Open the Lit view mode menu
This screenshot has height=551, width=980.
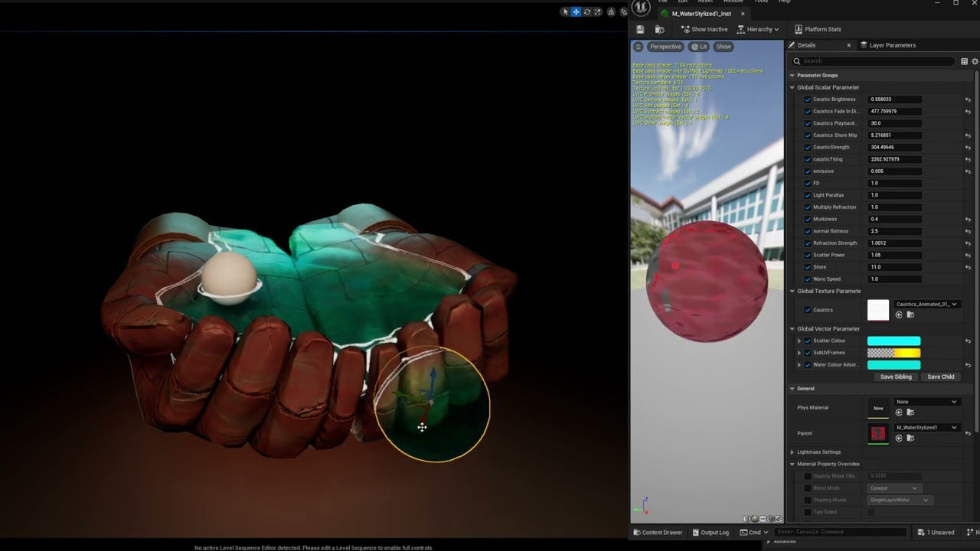700,47
